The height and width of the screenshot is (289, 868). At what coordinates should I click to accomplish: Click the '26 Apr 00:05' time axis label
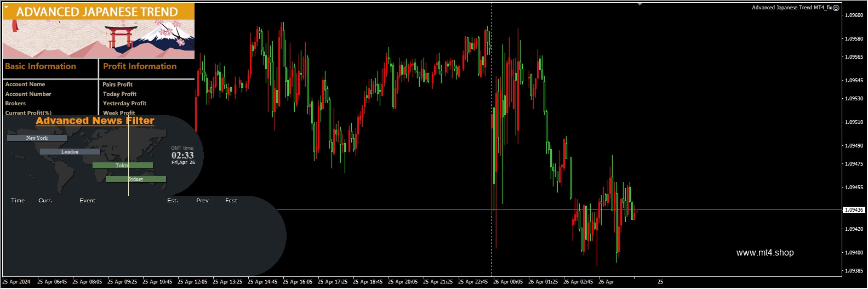tap(508, 282)
